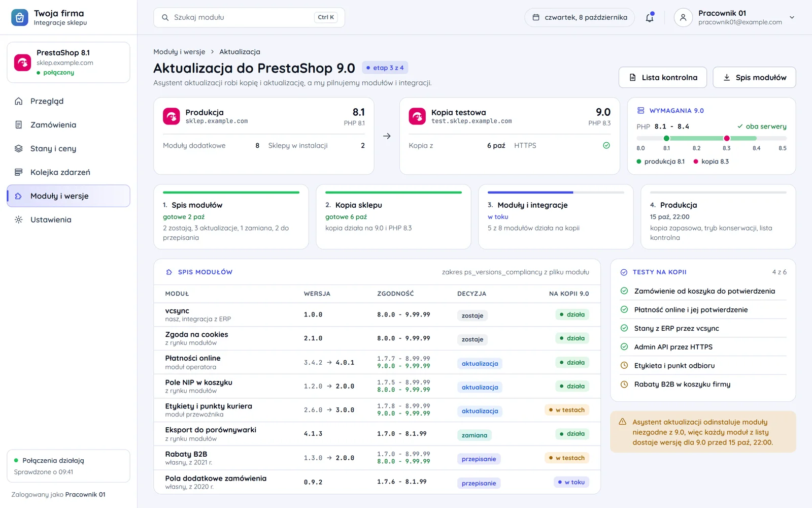
Task: Click the w toku status for Pola dodatkowe zamówienia
Action: [571, 482]
